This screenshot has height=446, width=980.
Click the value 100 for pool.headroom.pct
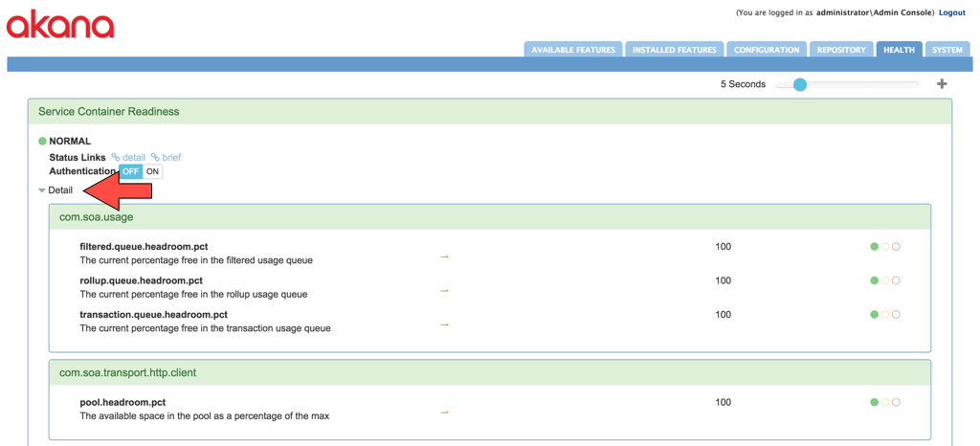(x=724, y=403)
